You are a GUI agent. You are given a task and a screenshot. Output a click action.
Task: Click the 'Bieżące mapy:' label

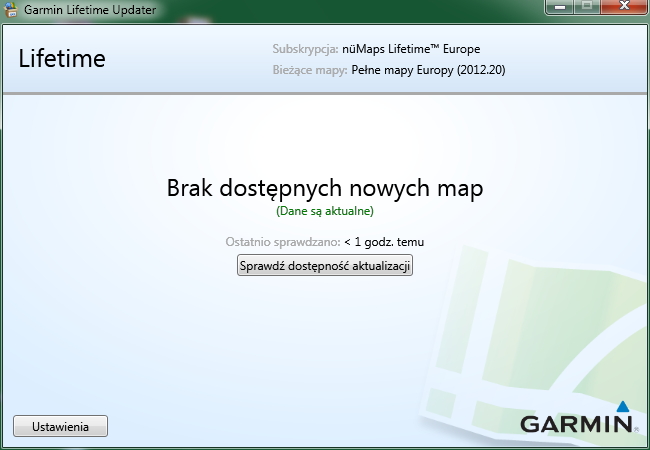310,70
